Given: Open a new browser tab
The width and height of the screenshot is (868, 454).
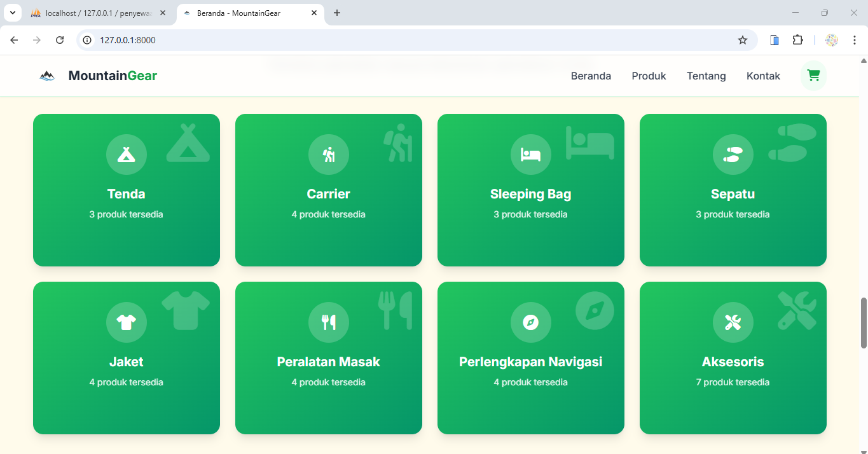Looking at the screenshot, I should [x=337, y=13].
